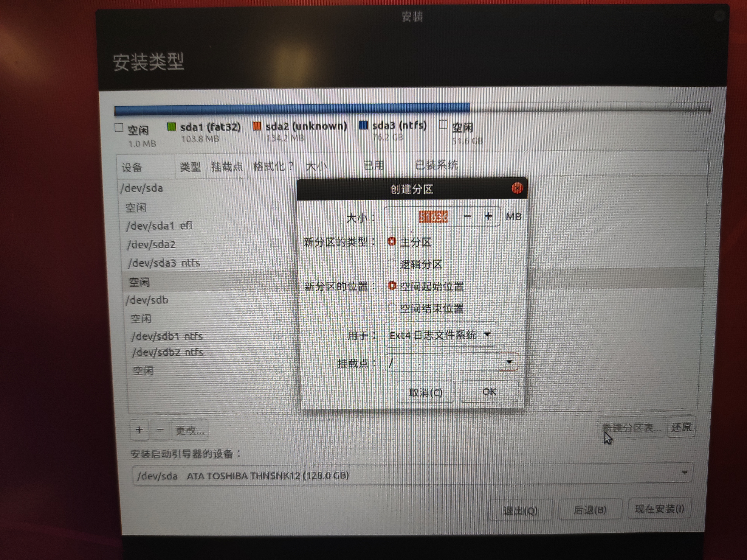Click the green sda1 (fat32) legend swatch
Screen dimensions: 747x560
(x=172, y=127)
